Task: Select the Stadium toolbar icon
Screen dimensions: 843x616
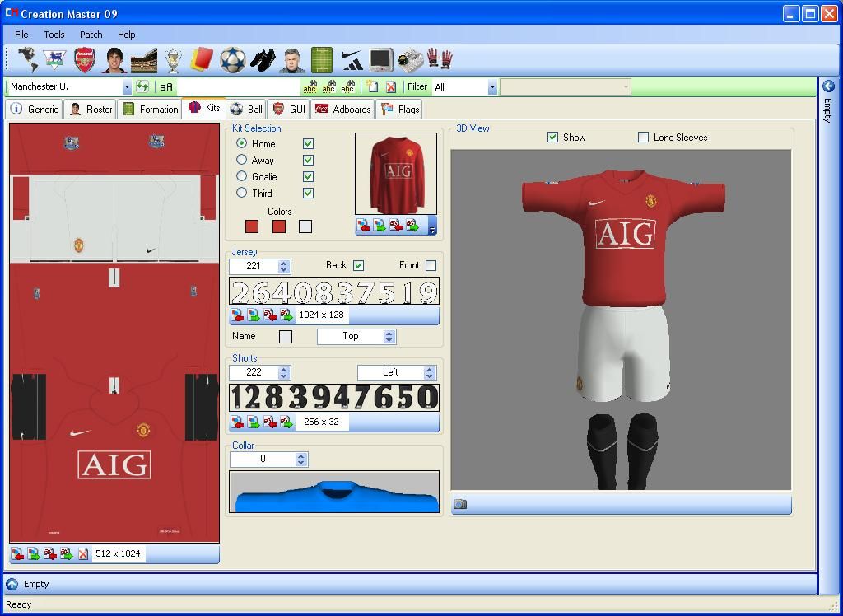Action: [x=143, y=60]
